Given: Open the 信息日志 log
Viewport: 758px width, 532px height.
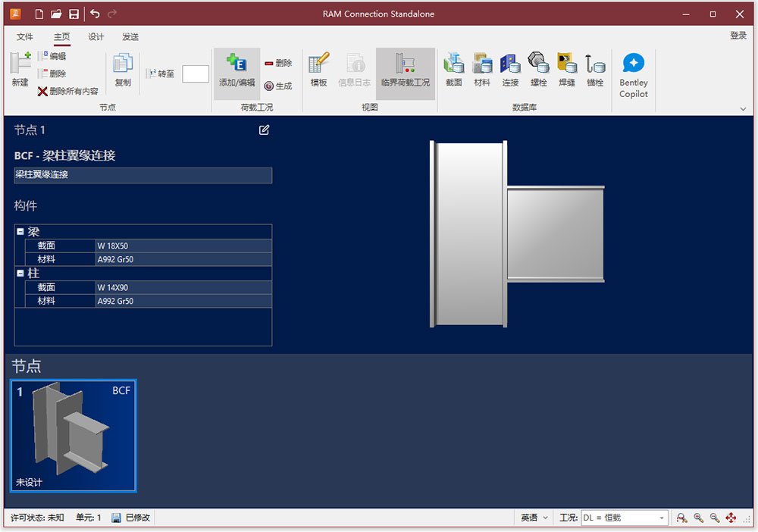Looking at the screenshot, I should coord(354,70).
